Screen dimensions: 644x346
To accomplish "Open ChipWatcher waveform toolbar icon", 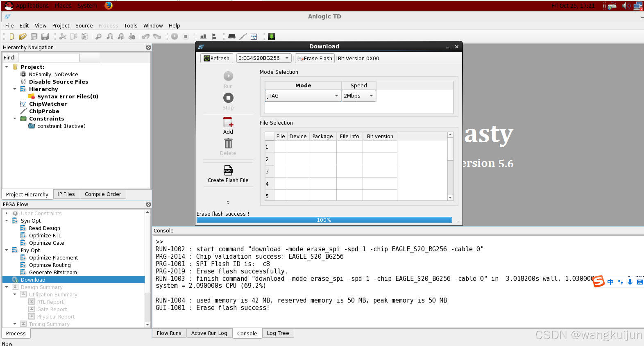I will [254, 36].
